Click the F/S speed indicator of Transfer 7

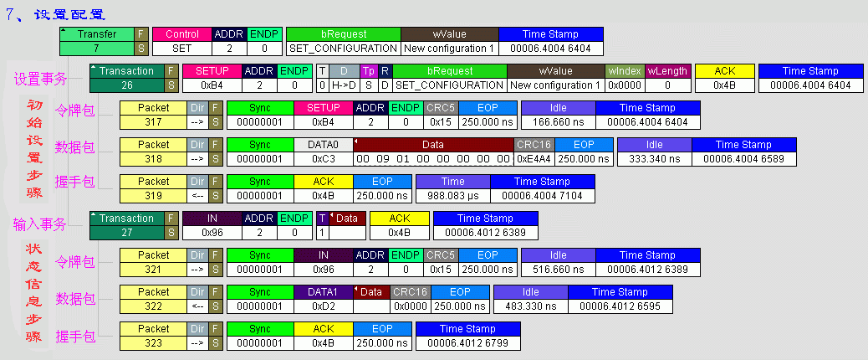pyautogui.click(x=141, y=41)
